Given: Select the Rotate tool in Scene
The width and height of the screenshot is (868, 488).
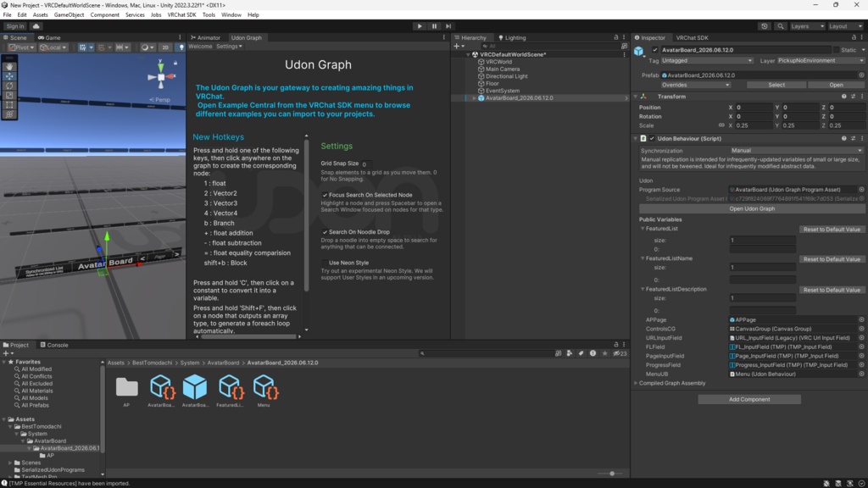Looking at the screenshot, I should pyautogui.click(x=9, y=86).
